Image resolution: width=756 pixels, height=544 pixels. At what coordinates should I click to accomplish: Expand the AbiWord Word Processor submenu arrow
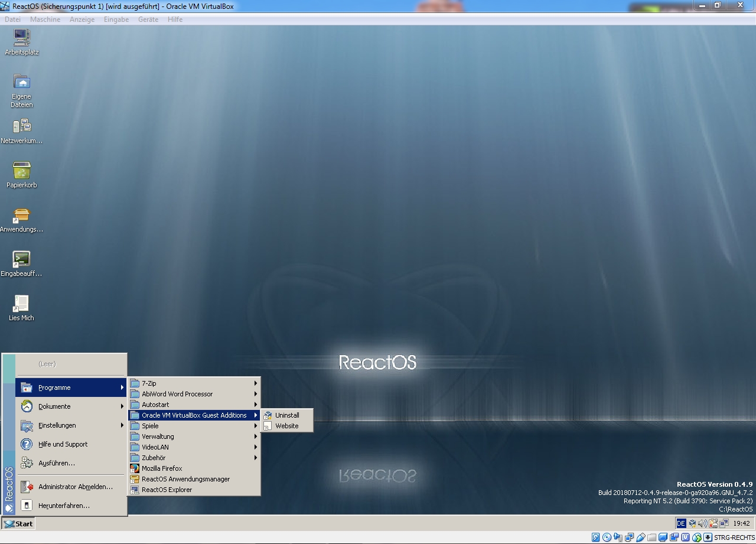tap(256, 394)
